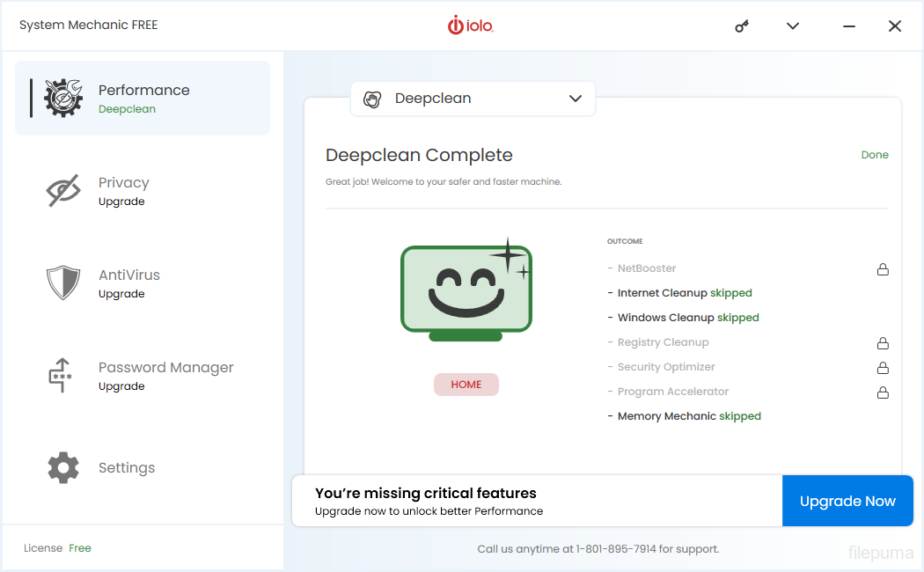Click the Privacy crossed-eye icon
Viewport: 924px width, 572px height.
[63, 191]
